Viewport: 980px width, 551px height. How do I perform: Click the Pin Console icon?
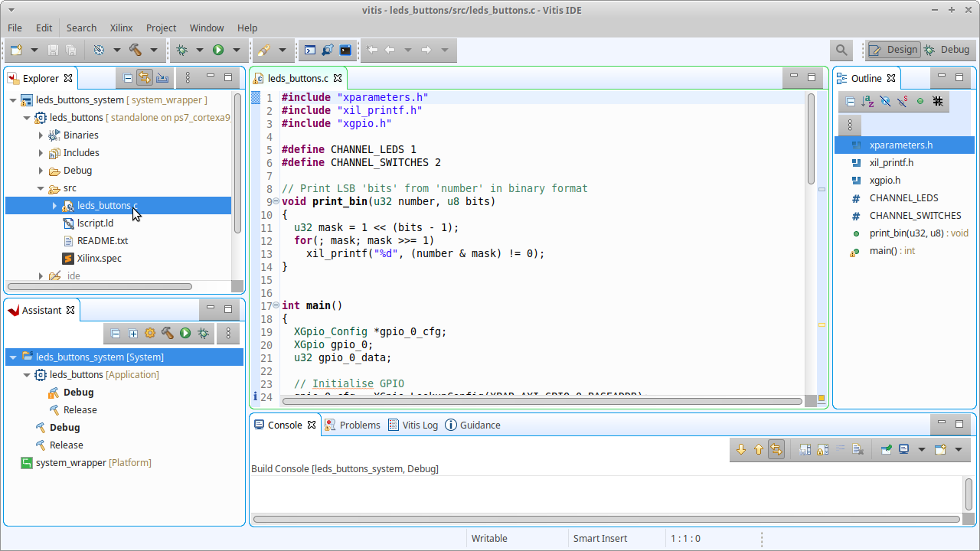point(886,450)
